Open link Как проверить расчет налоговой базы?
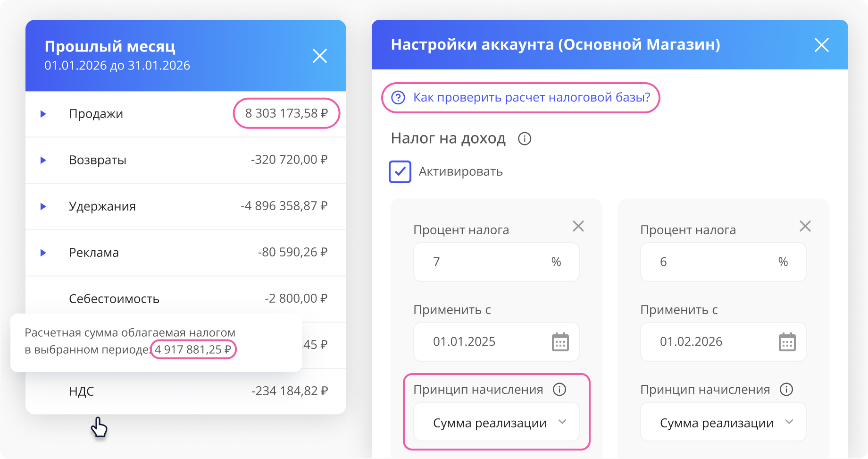Viewport: 868px width, 459px height. click(x=532, y=98)
